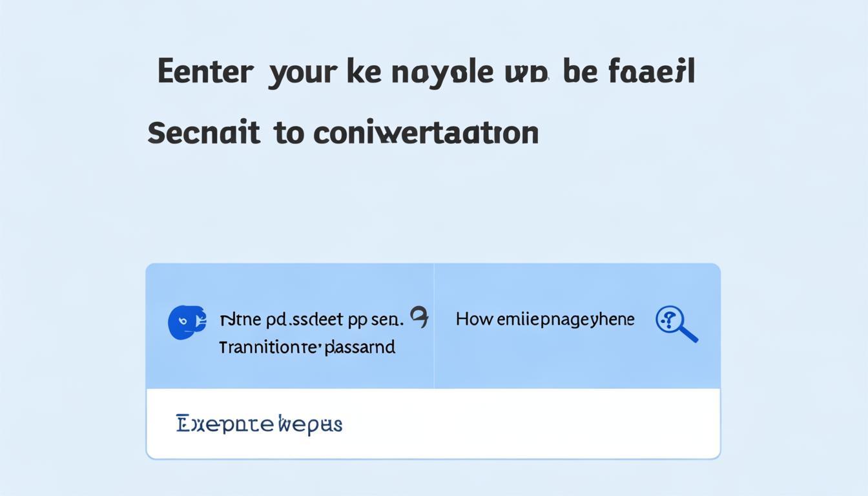This screenshot has width=868, height=496.
Task: Click the word 'faaeil' in the heading
Action: (x=652, y=72)
